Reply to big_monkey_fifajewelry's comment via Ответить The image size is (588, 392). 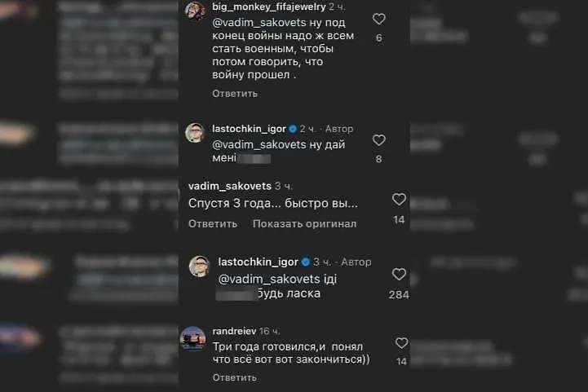coord(235,94)
